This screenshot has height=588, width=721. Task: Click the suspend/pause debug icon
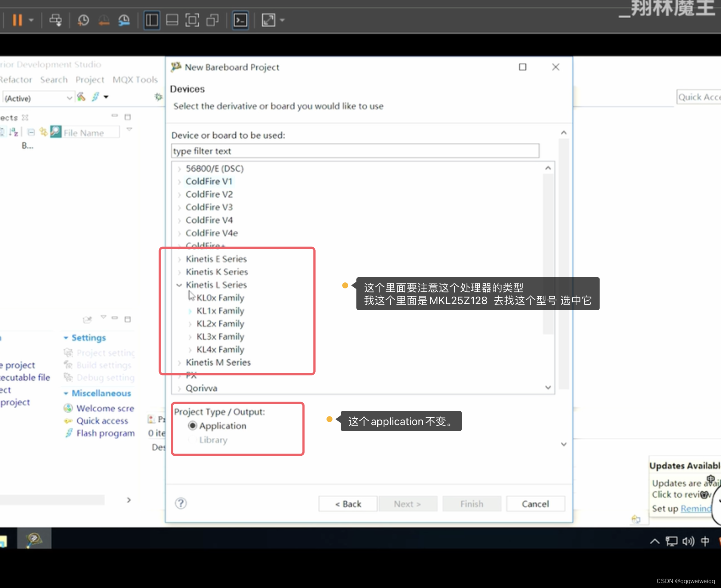coord(17,20)
